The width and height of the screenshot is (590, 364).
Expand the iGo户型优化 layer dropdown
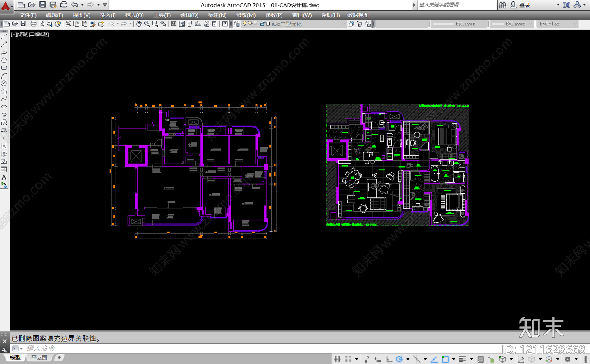(344, 24)
